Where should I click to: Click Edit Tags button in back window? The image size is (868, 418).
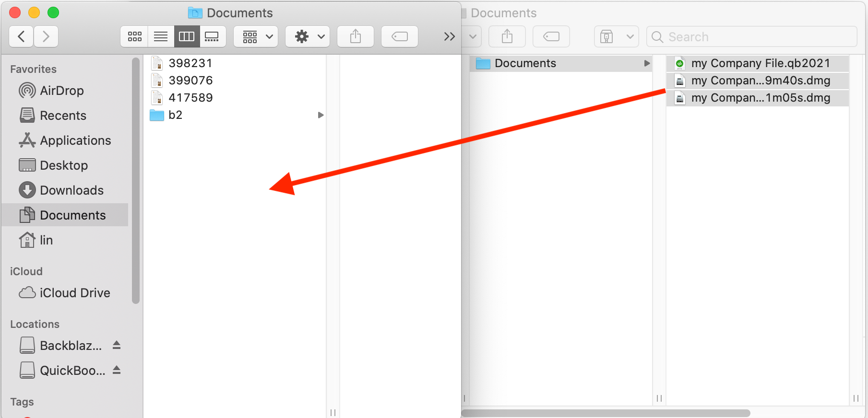[551, 36]
